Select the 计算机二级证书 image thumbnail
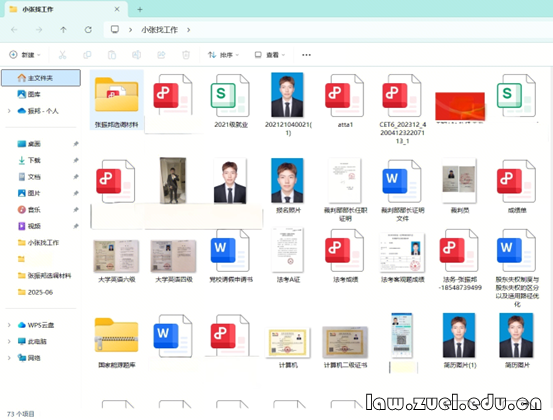The width and height of the screenshot is (553, 420). (x=345, y=347)
